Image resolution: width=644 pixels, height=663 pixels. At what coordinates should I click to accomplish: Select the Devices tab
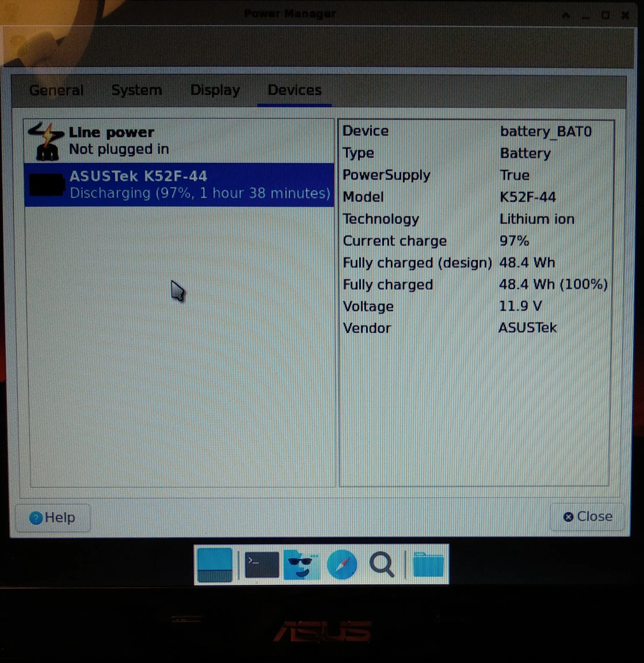(x=294, y=91)
